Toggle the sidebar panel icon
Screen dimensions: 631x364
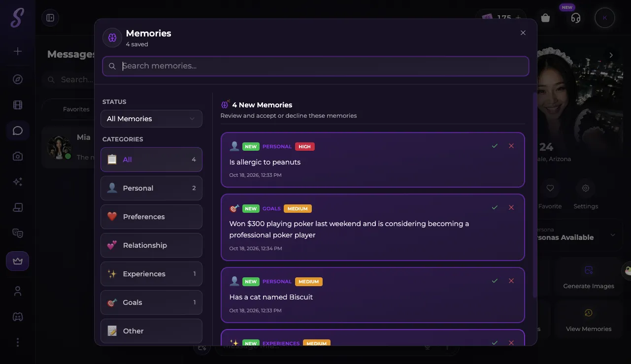click(50, 18)
